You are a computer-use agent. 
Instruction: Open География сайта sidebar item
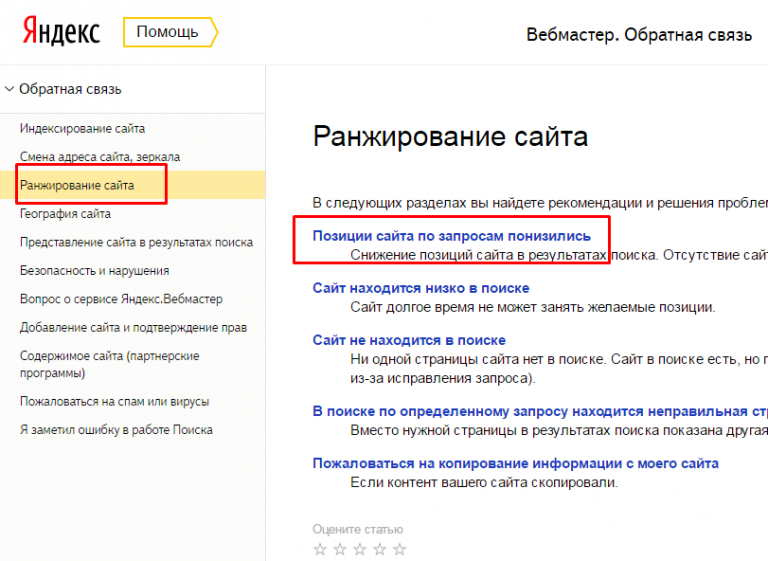tap(65, 214)
